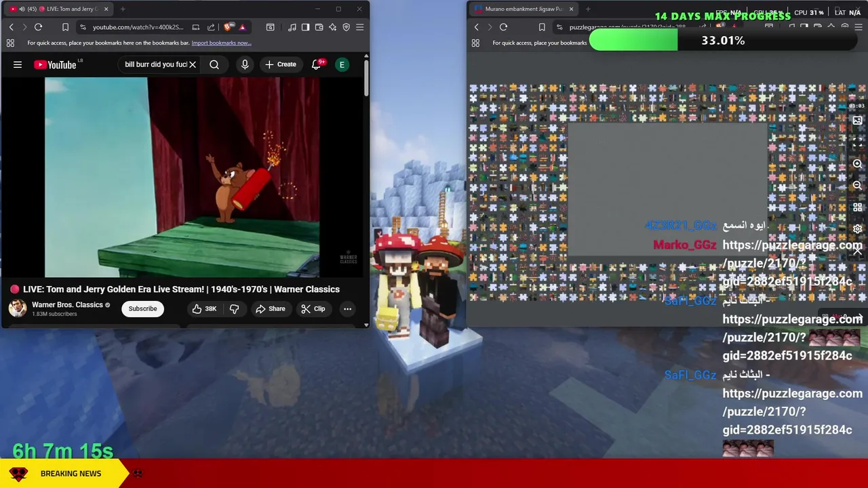Clip the Tom and Jerry live stream
The width and height of the screenshot is (868, 488).
pyautogui.click(x=313, y=308)
